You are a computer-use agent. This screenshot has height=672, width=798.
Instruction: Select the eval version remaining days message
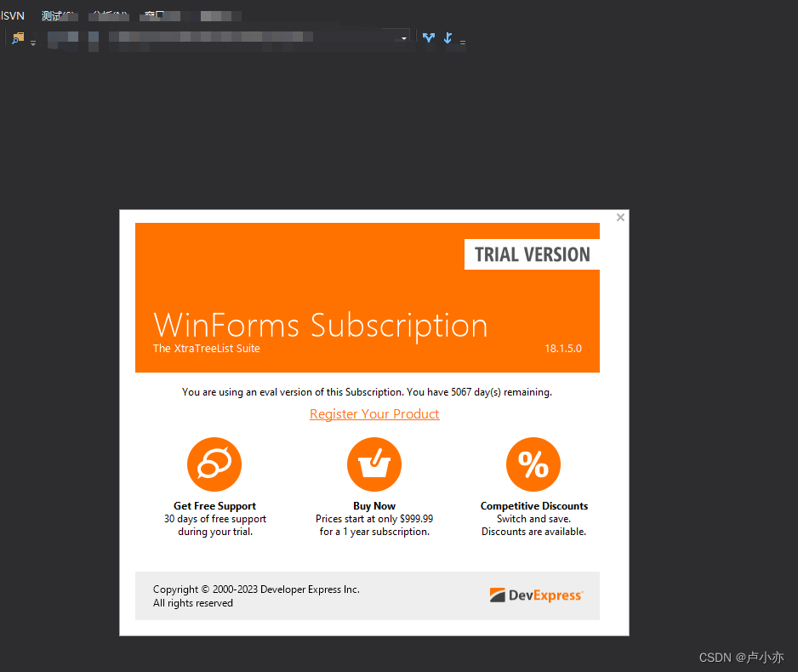coord(367,391)
